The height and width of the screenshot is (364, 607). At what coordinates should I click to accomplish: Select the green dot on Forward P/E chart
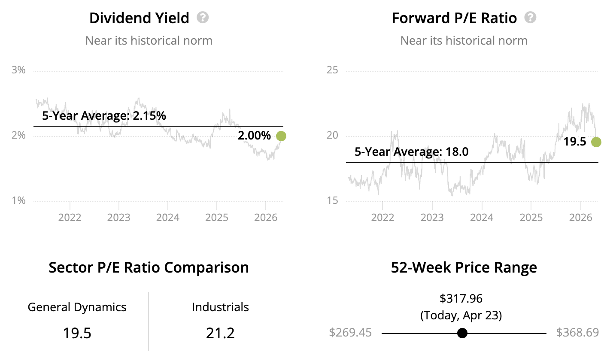[x=596, y=142]
